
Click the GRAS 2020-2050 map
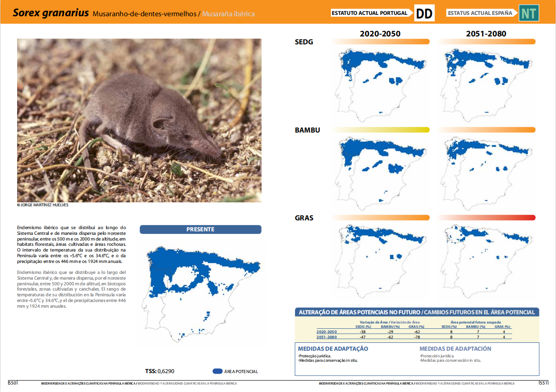pyautogui.click(x=381, y=259)
